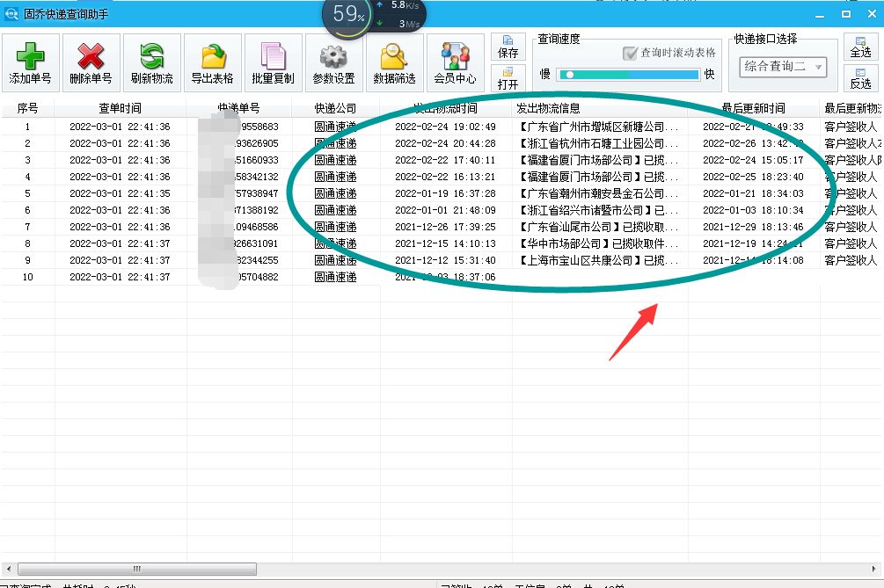Click the 全选 (Select All) button

[x=859, y=48]
